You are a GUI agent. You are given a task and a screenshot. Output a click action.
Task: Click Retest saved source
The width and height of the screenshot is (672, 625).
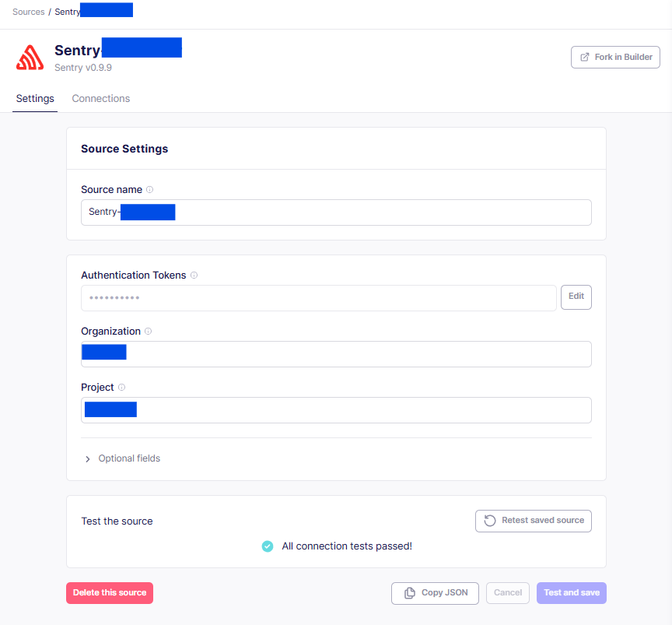(x=533, y=521)
